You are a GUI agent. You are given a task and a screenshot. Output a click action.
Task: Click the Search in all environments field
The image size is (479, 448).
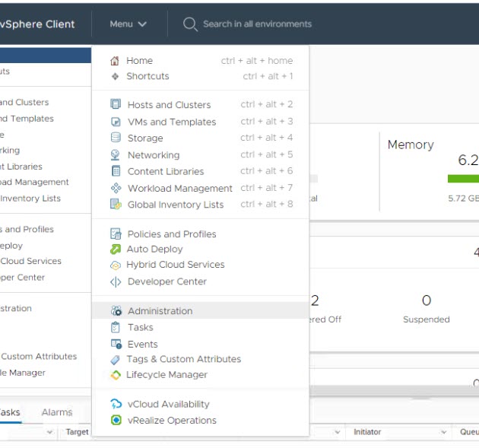[257, 24]
